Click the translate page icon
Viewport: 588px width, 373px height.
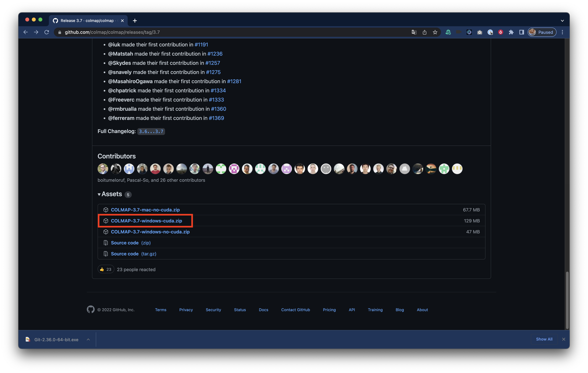click(414, 32)
